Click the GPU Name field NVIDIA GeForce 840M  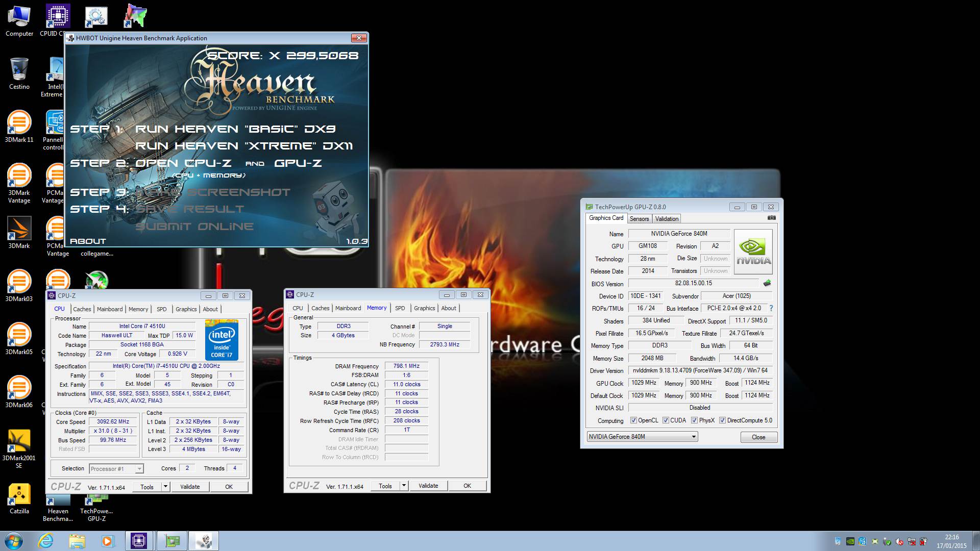click(679, 234)
